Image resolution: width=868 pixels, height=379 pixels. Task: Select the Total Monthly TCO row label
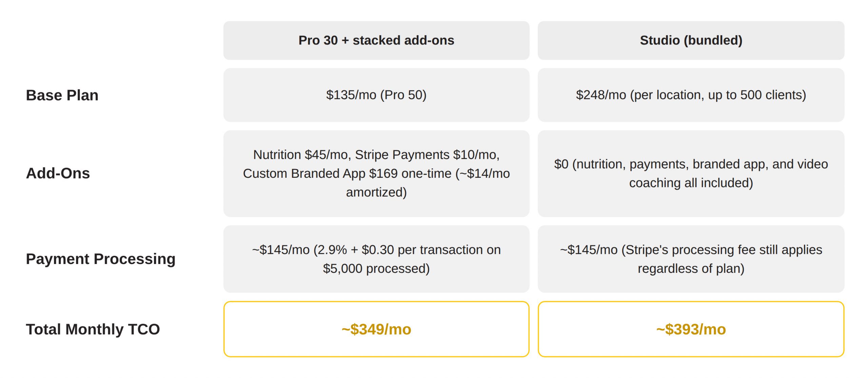pos(93,329)
